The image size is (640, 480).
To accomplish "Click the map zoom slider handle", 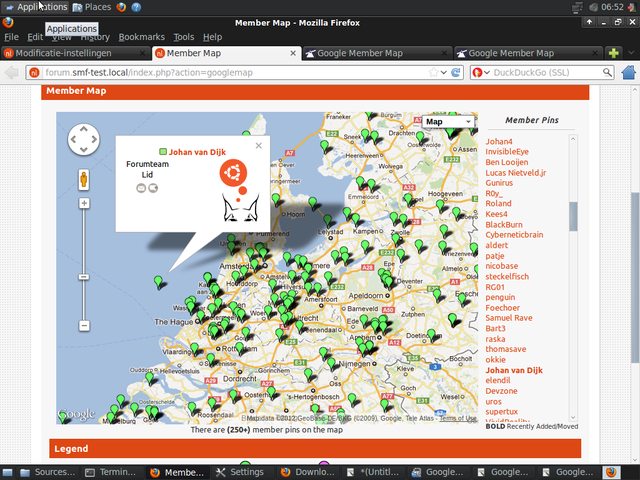I will pos(84,277).
